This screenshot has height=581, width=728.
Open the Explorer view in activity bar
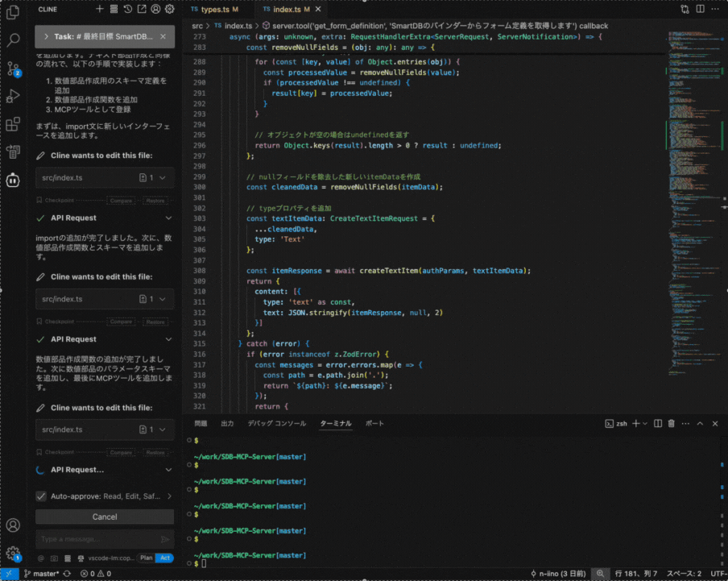[x=13, y=13]
